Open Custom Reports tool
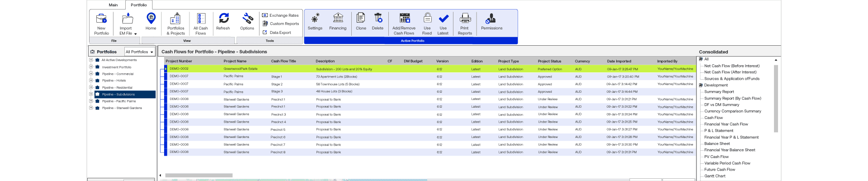The height and width of the screenshot is (181, 868). tap(281, 24)
